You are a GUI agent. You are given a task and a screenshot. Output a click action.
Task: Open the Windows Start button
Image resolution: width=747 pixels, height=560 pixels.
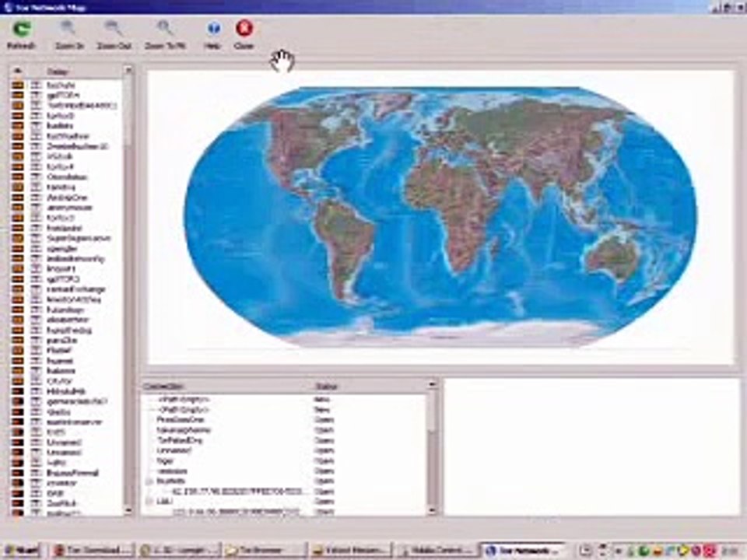click(x=21, y=551)
